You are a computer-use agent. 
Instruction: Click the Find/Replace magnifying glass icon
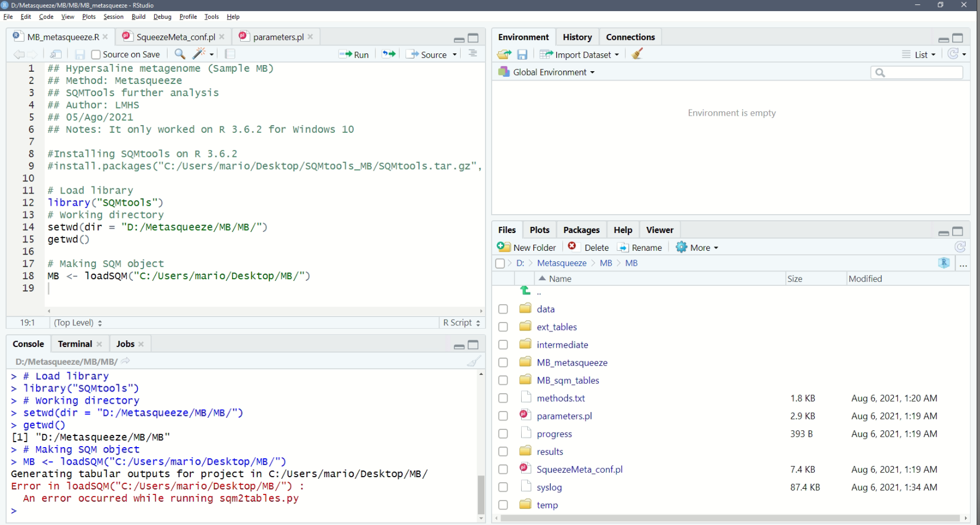click(x=179, y=54)
